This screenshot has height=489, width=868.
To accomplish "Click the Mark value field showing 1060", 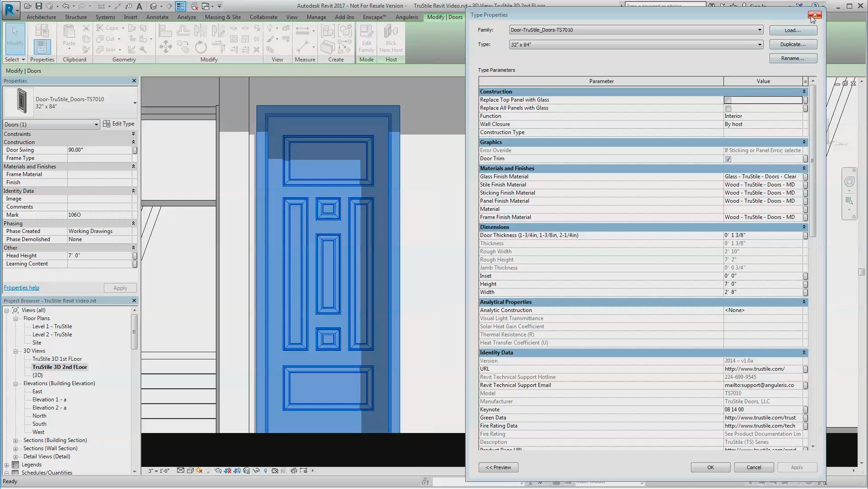I will tap(100, 215).
